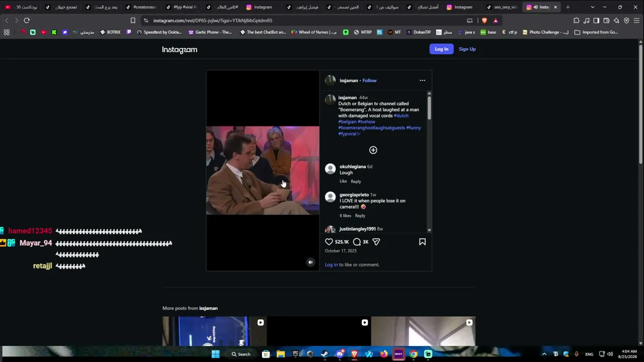Close the active Instagram tab
Viewport: 644px width, 362px height.
pos(555,7)
